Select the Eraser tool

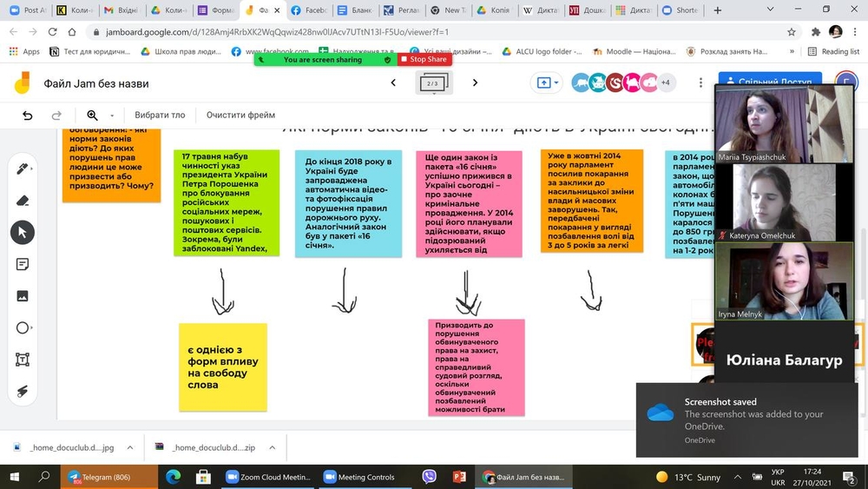[x=23, y=200]
